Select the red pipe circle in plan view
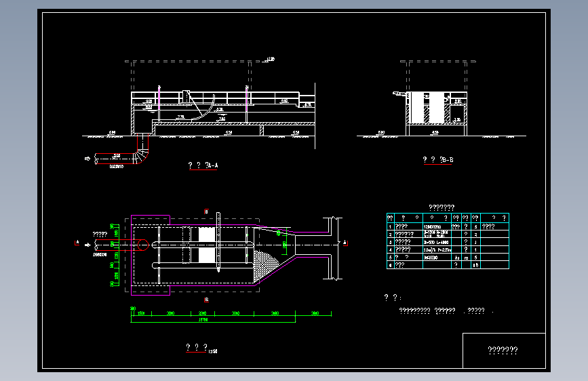The image size is (588, 381). [x=143, y=245]
